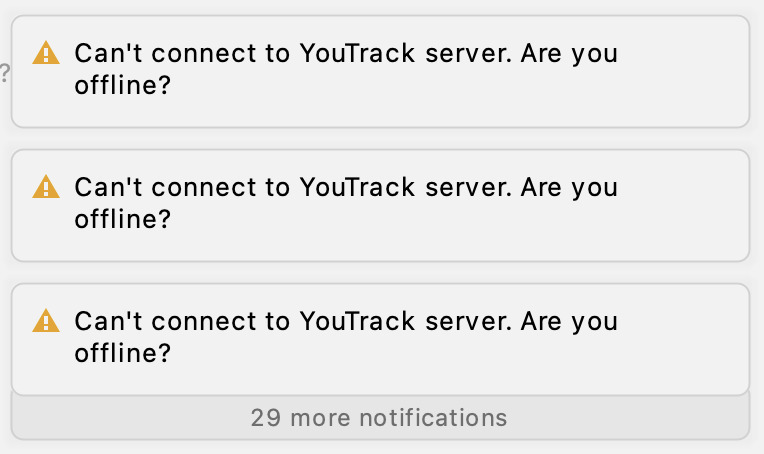
Task: Click the word "offline?" in the top notification
Action: point(123,85)
